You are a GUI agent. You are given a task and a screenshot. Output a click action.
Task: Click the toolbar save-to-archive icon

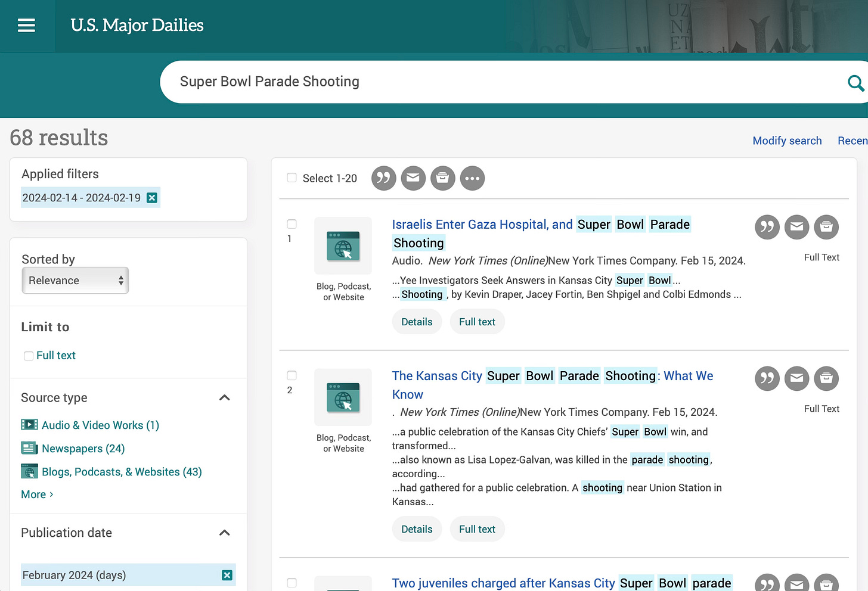click(x=443, y=178)
